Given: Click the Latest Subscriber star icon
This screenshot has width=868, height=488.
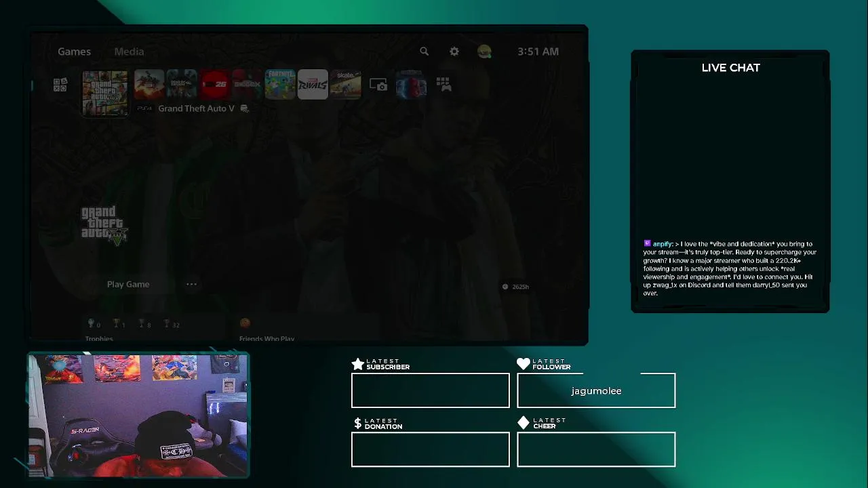Looking at the screenshot, I should [x=358, y=364].
